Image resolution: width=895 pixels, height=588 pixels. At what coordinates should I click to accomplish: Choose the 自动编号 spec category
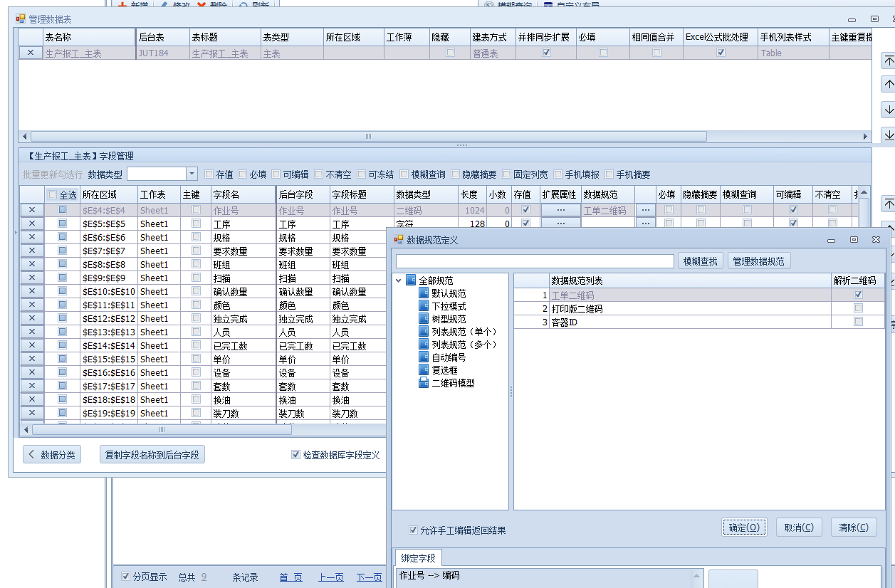click(x=449, y=357)
